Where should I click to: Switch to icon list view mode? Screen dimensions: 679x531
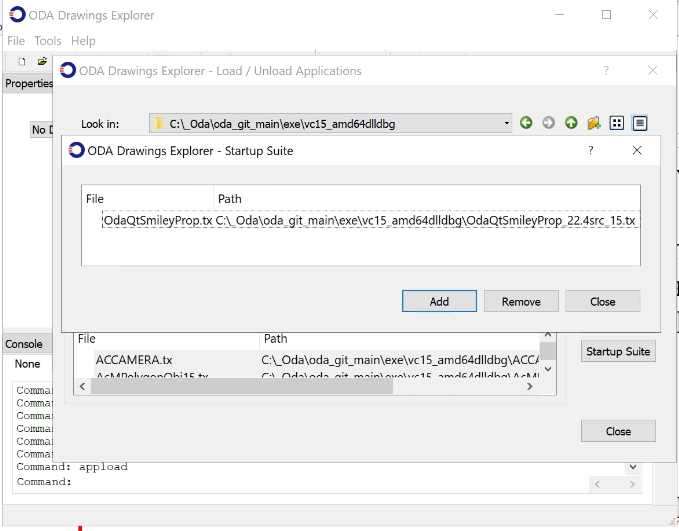coord(617,123)
